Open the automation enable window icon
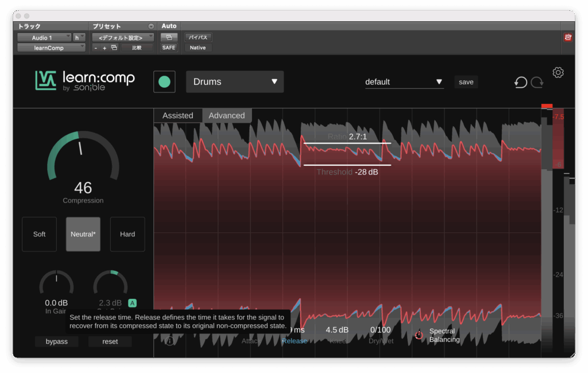 pos(169,37)
